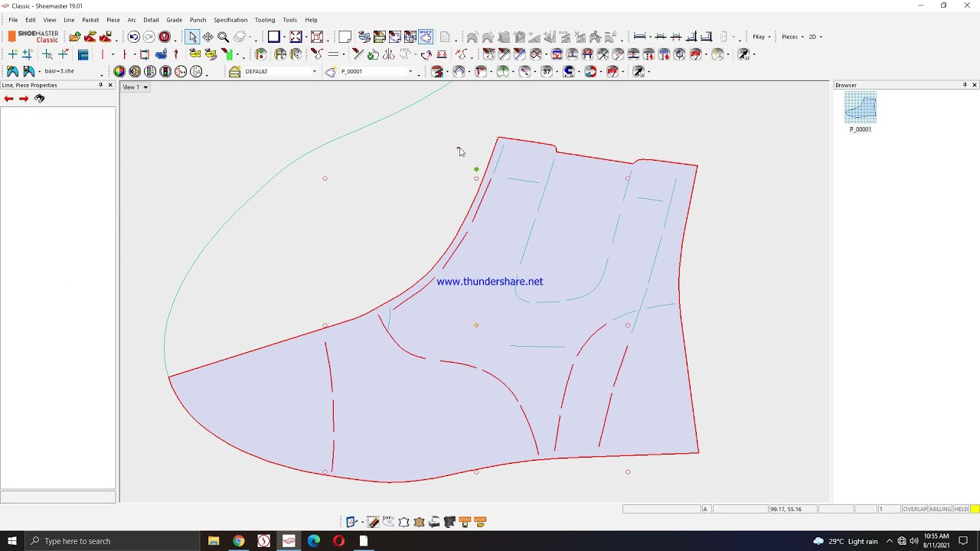This screenshot has width=980, height=551.
Task: Open Microsoft Edge from the taskbar
Action: point(314,541)
